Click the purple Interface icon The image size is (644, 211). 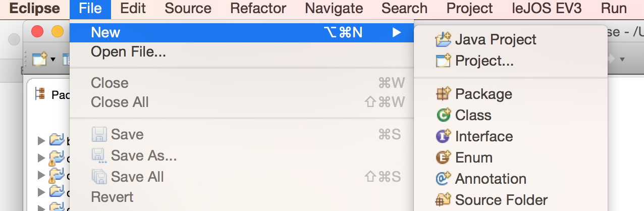click(x=443, y=136)
